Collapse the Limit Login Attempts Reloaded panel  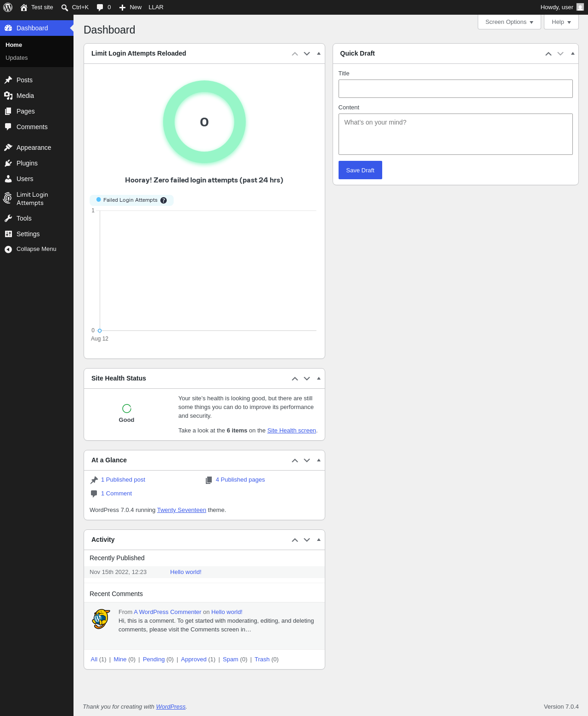(x=319, y=54)
